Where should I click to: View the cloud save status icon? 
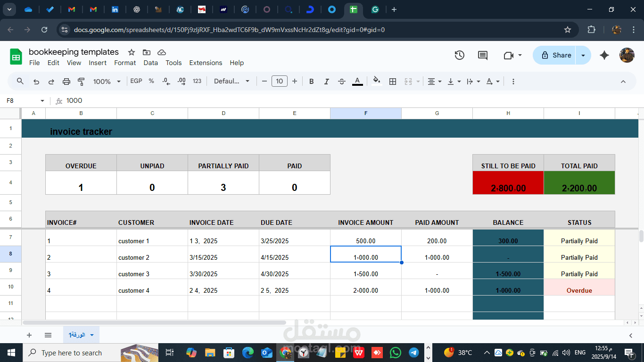(x=162, y=52)
